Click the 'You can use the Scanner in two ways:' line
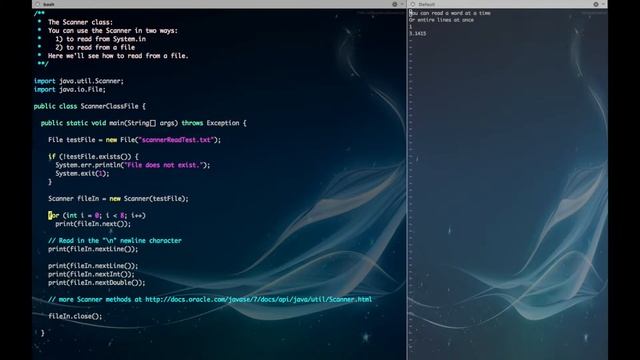The height and width of the screenshot is (360, 640). (113, 31)
